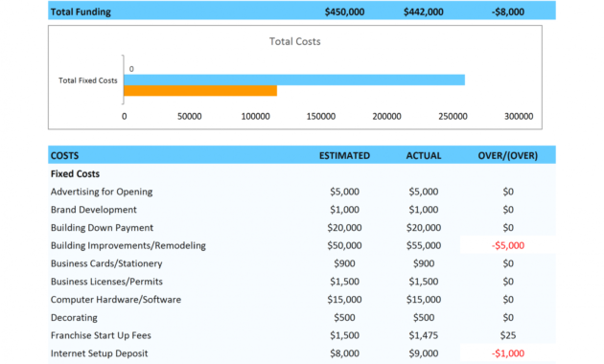Click Advertising for Opening estimated $5,000
Viewport: 604px width, 364px height.
[344, 192]
